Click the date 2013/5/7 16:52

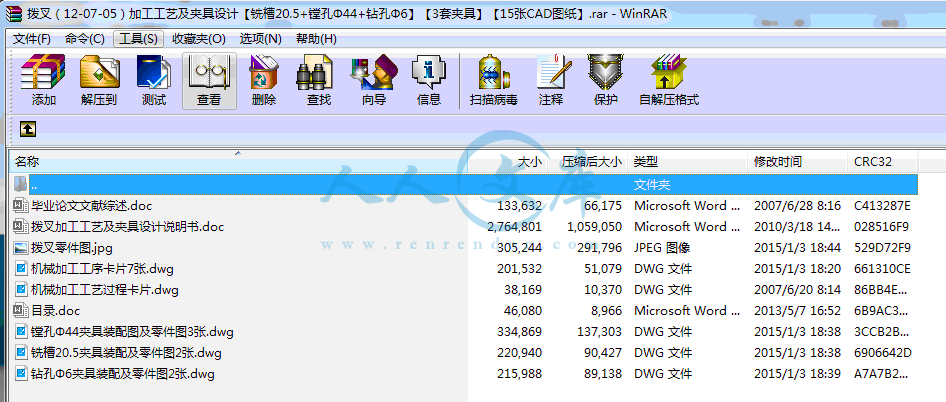pyautogui.click(x=798, y=311)
